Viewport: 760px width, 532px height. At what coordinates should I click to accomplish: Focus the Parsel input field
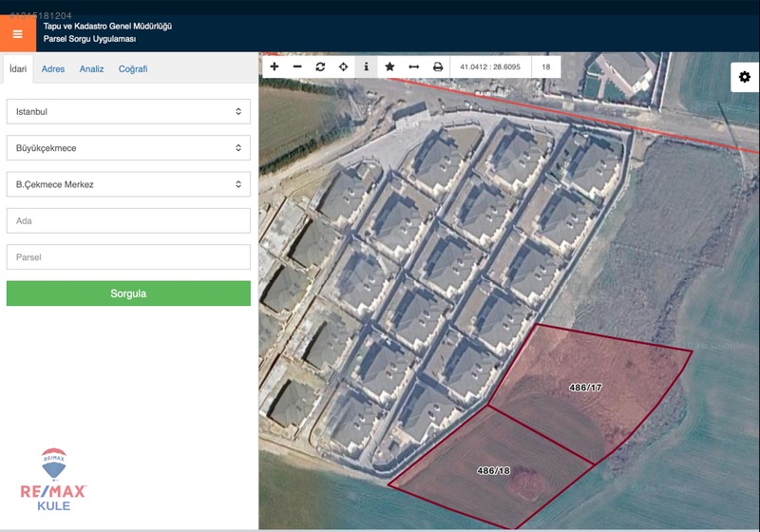click(x=128, y=257)
